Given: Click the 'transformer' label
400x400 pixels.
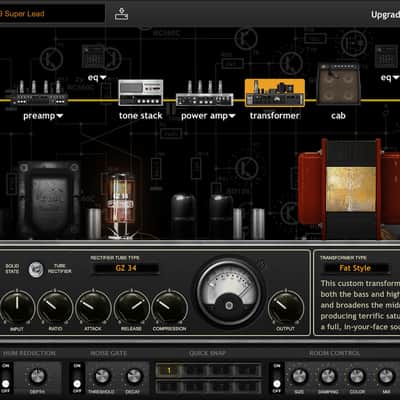Looking at the screenshot, I should coord(275,116).
